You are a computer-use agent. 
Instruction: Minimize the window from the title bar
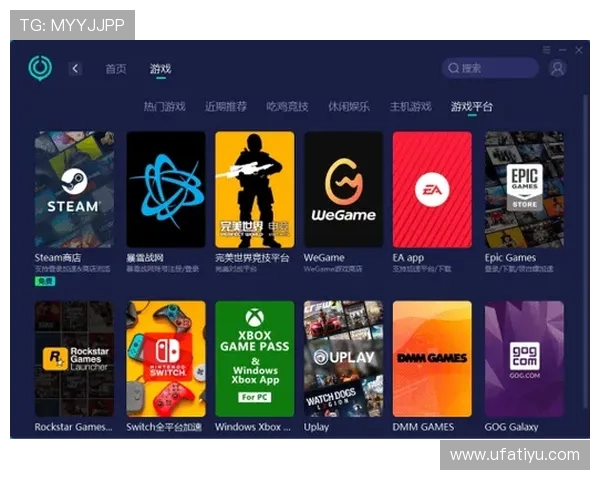click(x=562, y=50)
